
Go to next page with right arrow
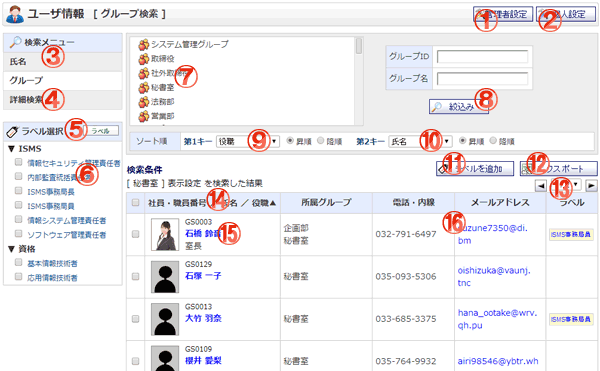(x=591, y=186)
